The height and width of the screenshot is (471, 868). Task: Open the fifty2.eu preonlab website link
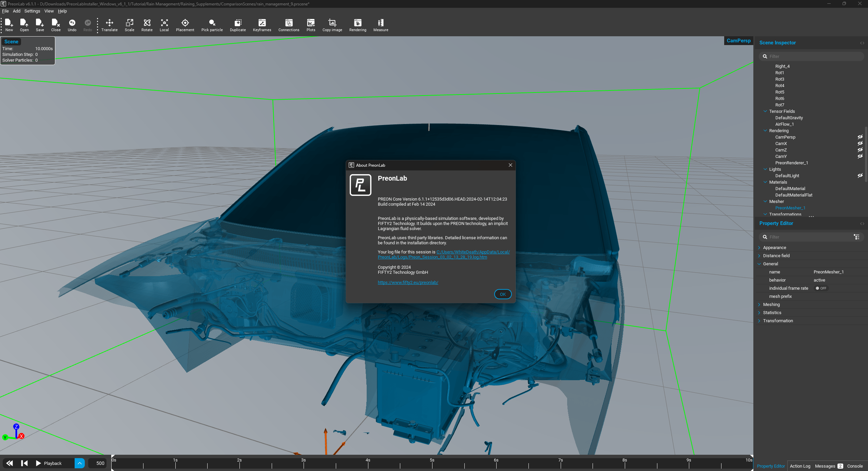(408, 282)
